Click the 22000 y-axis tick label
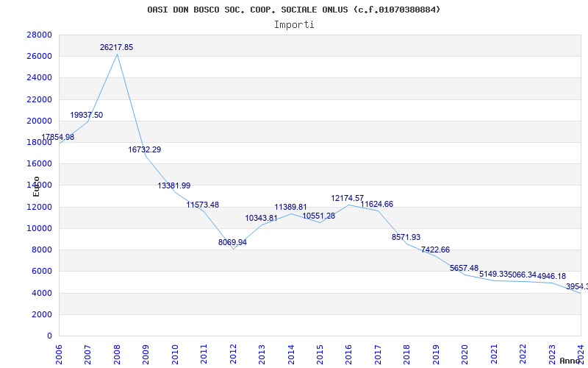588x368 pixels. click(x=40, y=99)
